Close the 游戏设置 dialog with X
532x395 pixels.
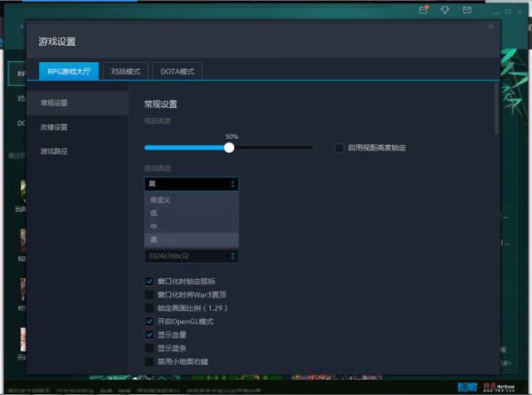tap(490, 27)
